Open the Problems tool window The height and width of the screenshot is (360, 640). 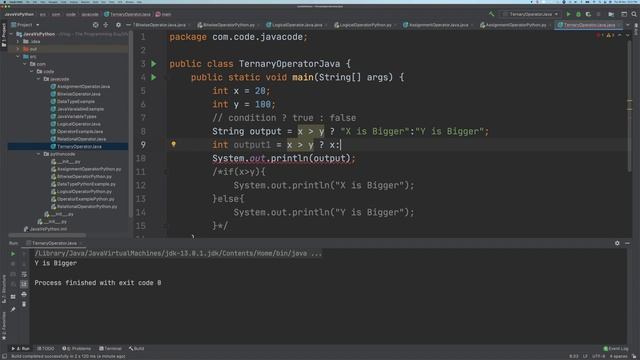(77, 349)
